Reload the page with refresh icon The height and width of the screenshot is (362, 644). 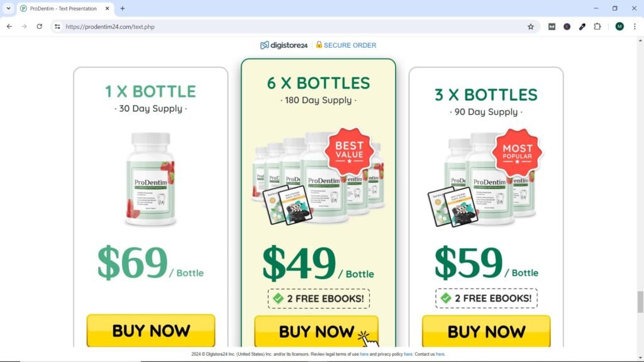pyautogui.click(x=40, y=26)
